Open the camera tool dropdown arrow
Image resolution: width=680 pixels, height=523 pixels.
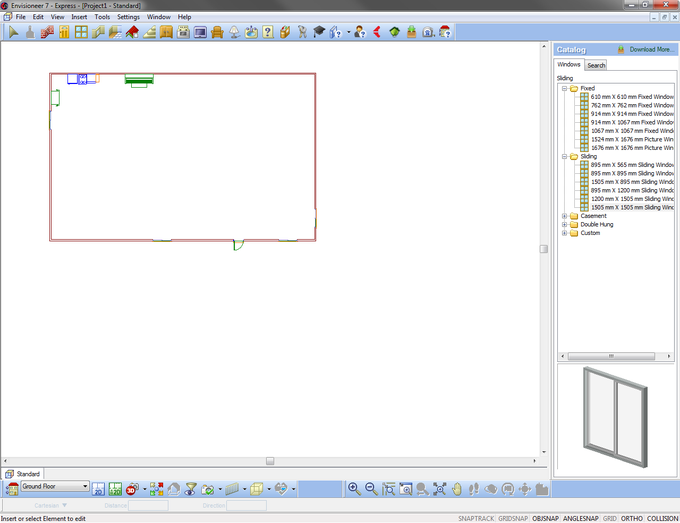click(x=220, y=489)
